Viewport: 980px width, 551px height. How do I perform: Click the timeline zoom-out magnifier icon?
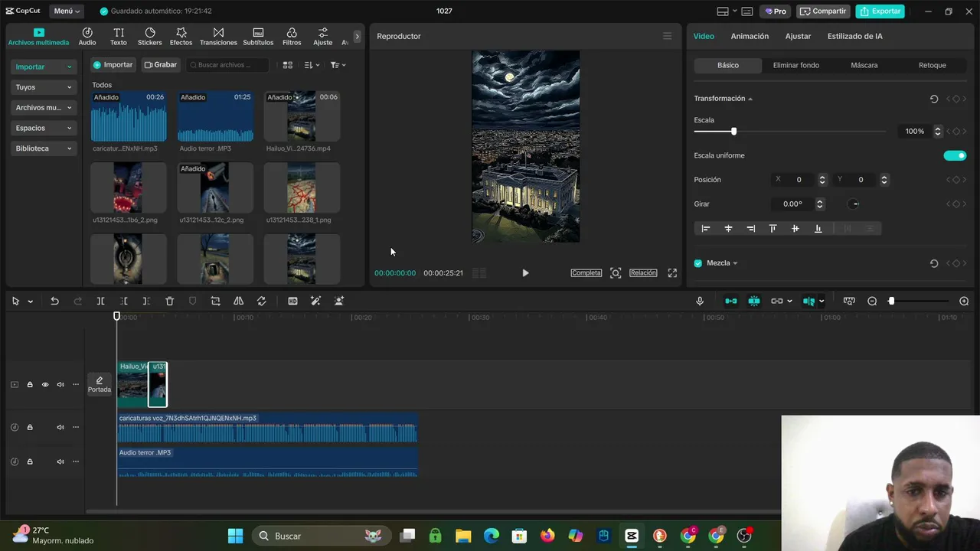click(872, 302)
